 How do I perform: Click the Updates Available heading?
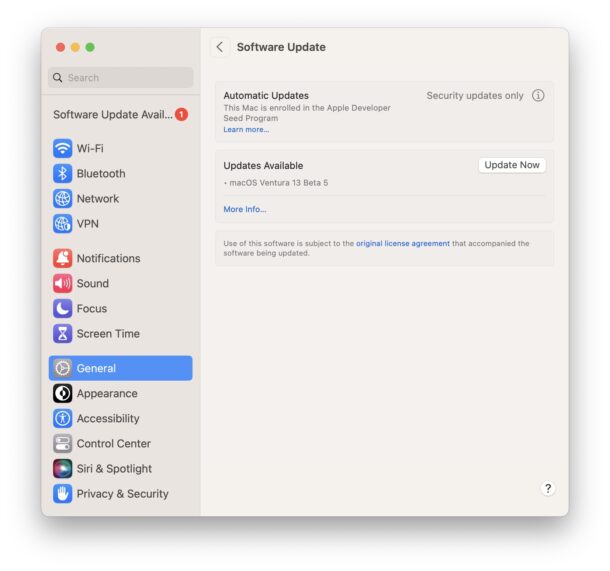(x=263, y=166)
